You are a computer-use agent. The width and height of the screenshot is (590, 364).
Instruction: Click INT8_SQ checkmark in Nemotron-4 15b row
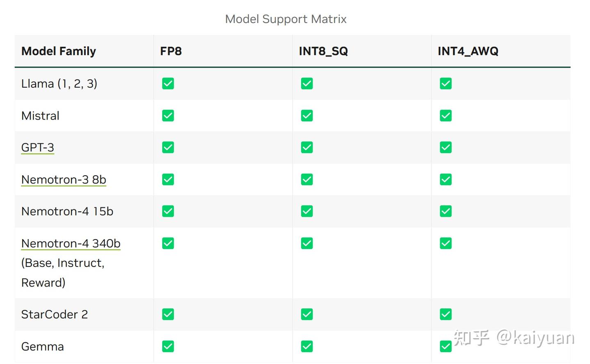(307, 211)
